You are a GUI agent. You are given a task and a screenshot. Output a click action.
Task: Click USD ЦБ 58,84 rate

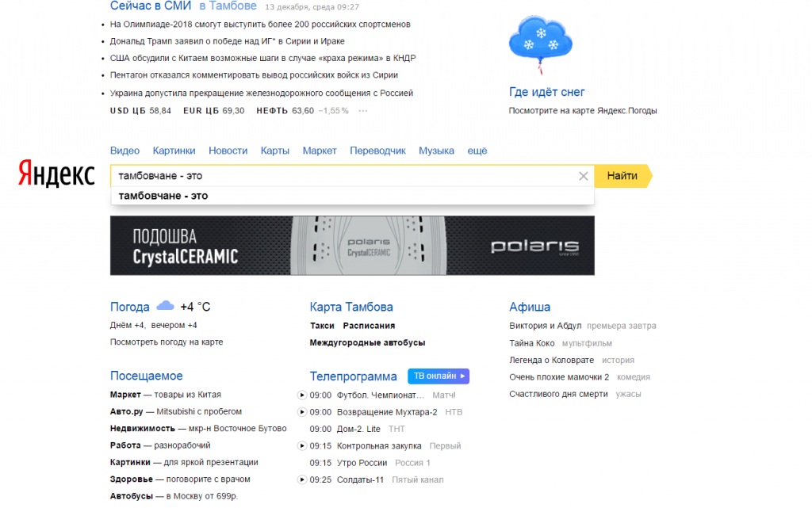[x=140, y=111]
